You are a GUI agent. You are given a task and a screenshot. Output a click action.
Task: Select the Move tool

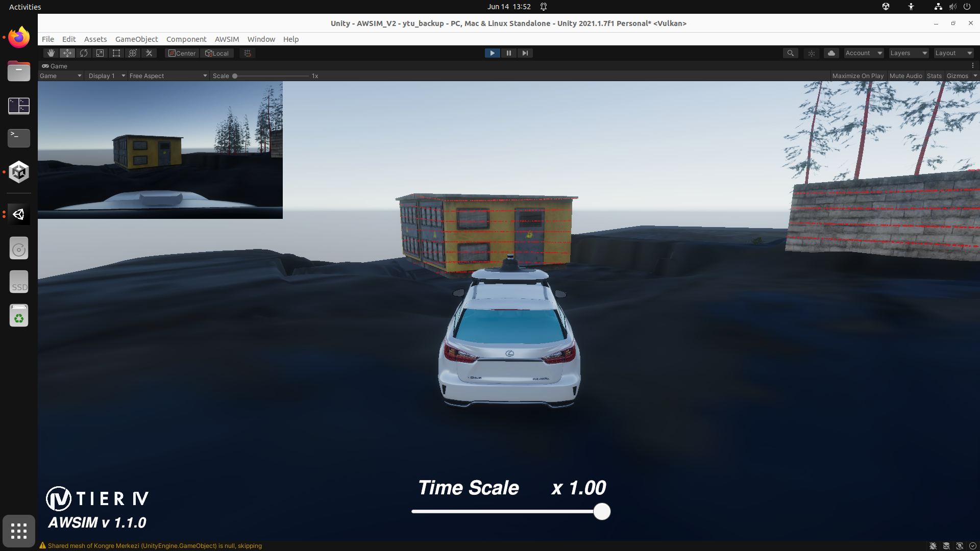pos(67,53)
